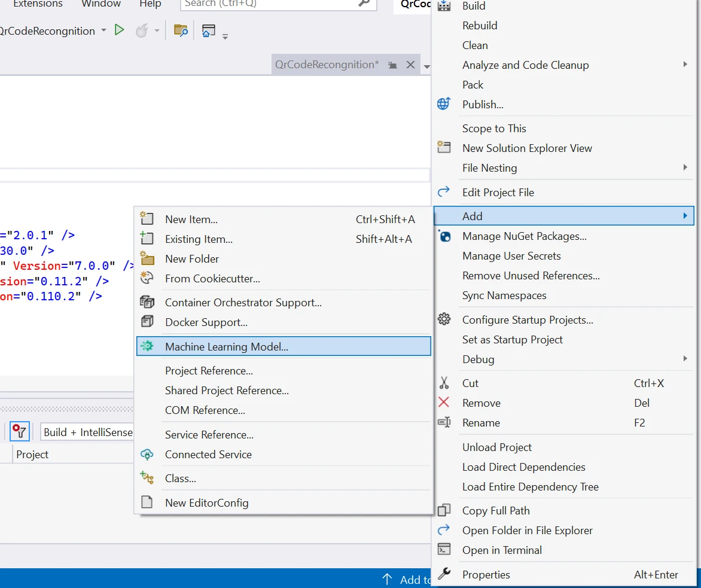Choose Project Reference... menu entry
This screenshot has width=701, height=588.
pos(209,371)
